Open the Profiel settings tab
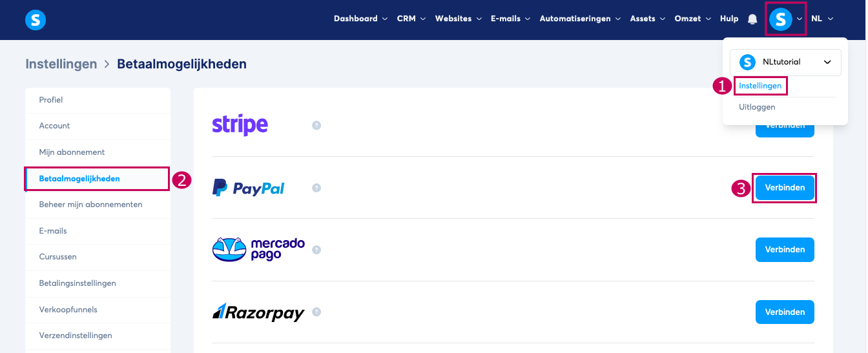868x353 pixels. tap(98, 100)
